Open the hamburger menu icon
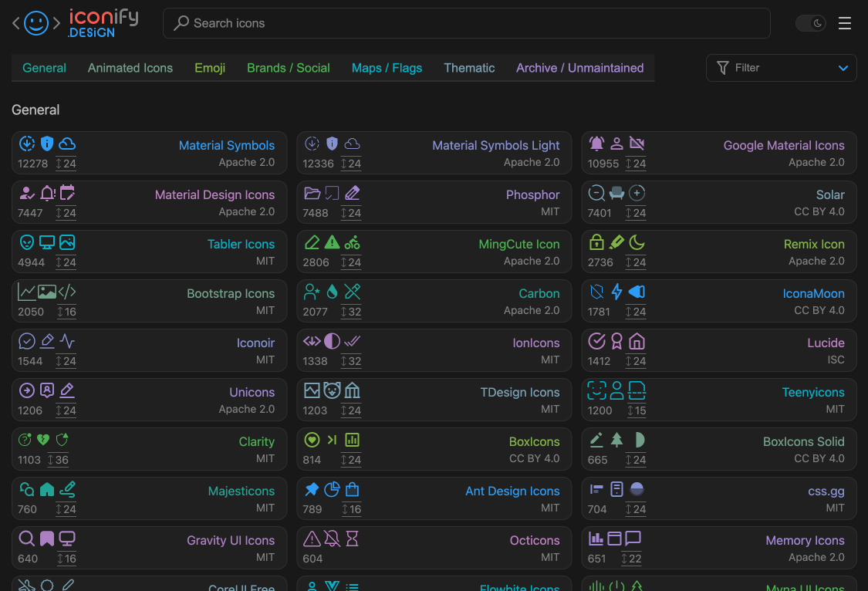The width and height of the screenshot is (868, 591). pyautogui.click(x=845, y=23)
